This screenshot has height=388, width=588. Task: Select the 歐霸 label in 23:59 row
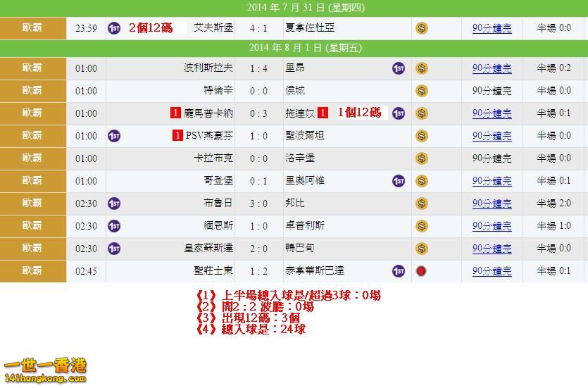[x=32, y=28]
